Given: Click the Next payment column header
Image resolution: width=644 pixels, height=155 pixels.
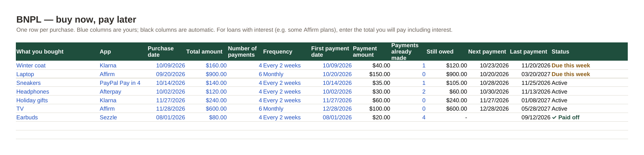Looking at the screenshot, I should point(487,52).
